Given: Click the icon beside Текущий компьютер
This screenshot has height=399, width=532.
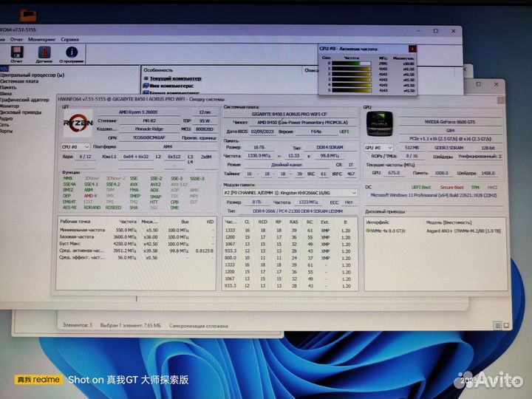Looking at the screenshot, I should [146, 78].
